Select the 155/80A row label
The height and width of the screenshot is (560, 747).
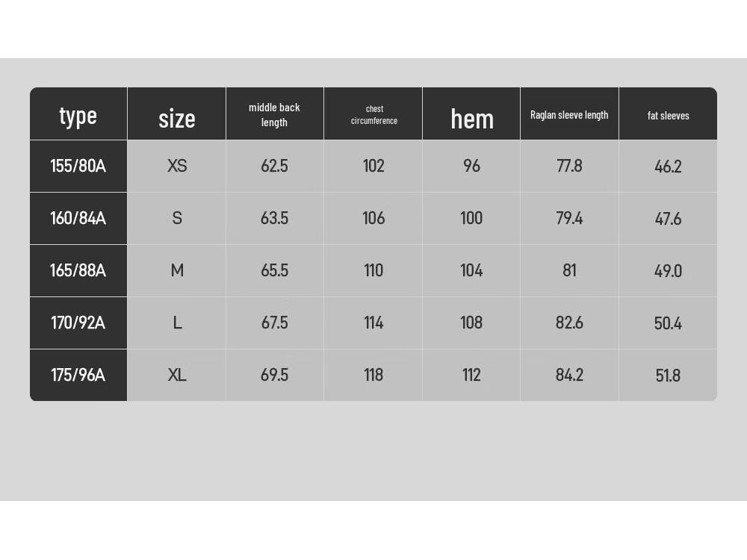click(x=78, y=166)
